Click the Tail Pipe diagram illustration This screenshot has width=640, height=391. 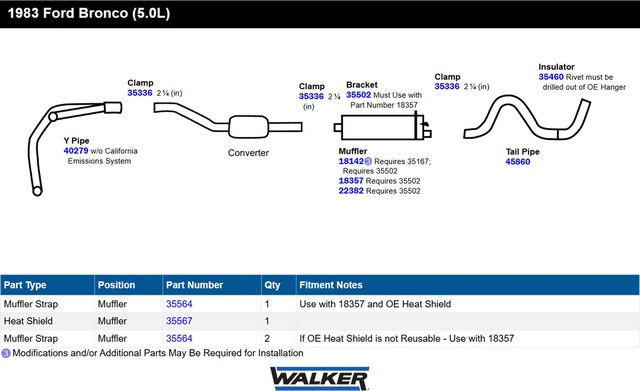tap(527, 118)
